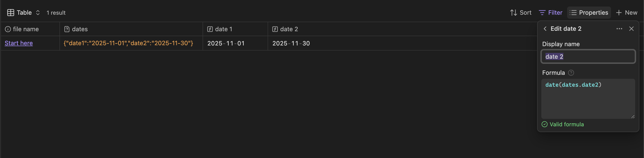Open the Start here file link

click(x=19, y=43)
